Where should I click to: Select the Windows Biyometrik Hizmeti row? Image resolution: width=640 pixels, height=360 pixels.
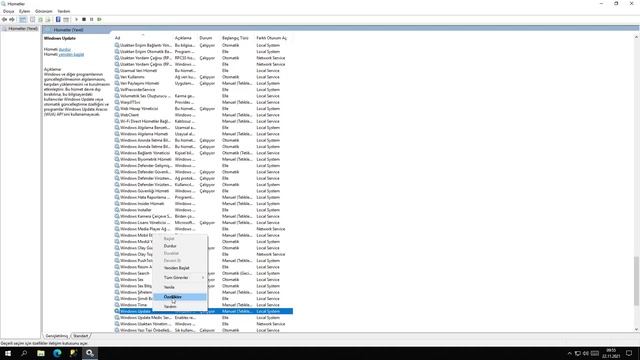pos(203,159)
